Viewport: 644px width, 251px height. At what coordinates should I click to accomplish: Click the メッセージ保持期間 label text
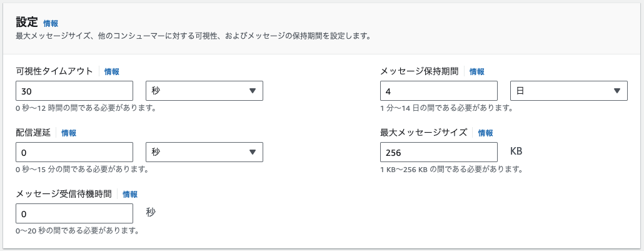[420, 71]
